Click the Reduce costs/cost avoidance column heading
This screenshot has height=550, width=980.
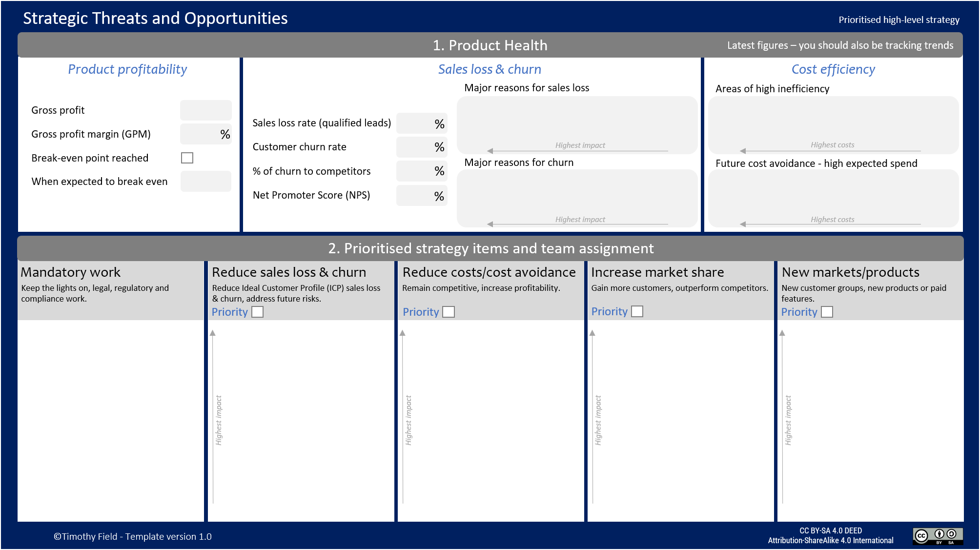489,272
